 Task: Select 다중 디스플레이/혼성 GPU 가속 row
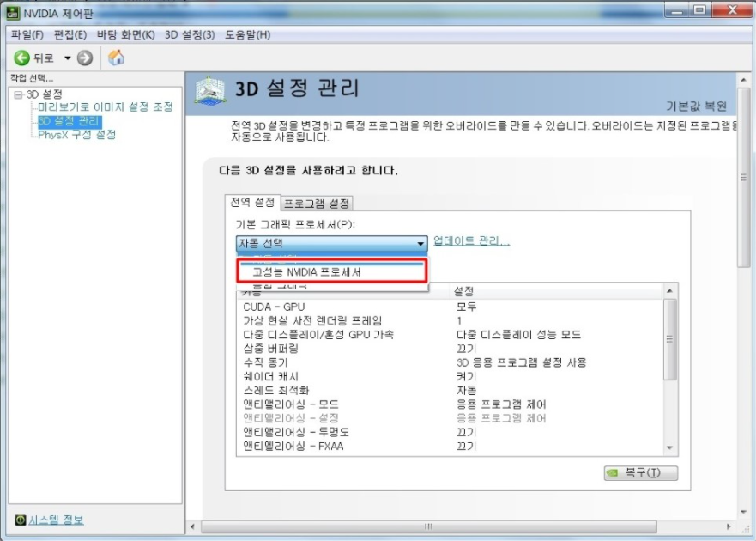coord(450,334)
